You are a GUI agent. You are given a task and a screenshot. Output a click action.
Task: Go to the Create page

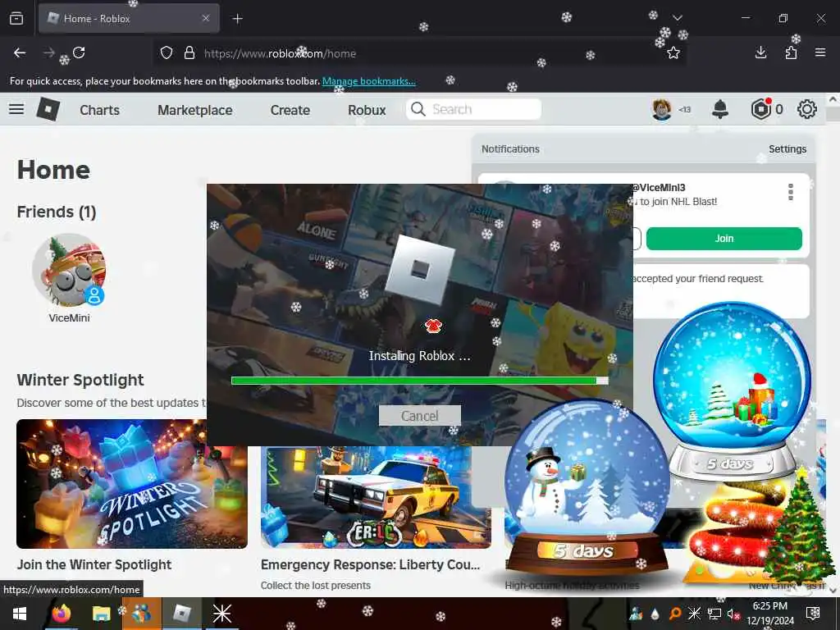(x=290, y=110)
